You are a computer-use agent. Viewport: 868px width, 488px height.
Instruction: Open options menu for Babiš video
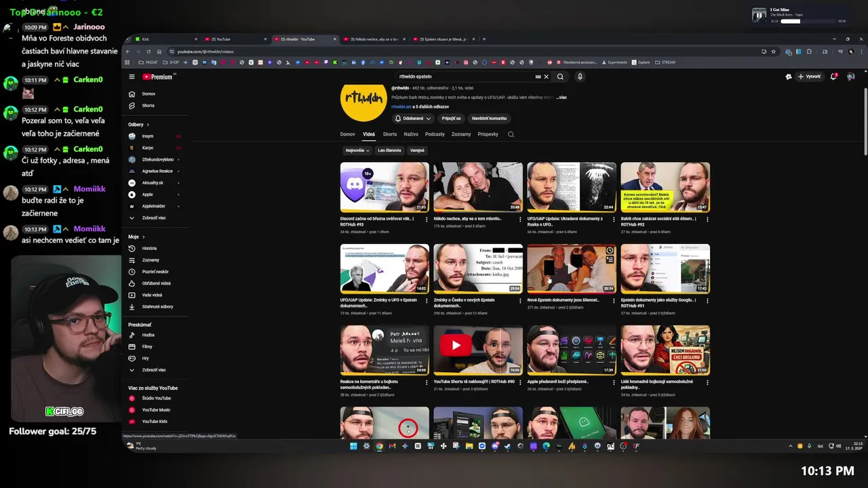707,219
